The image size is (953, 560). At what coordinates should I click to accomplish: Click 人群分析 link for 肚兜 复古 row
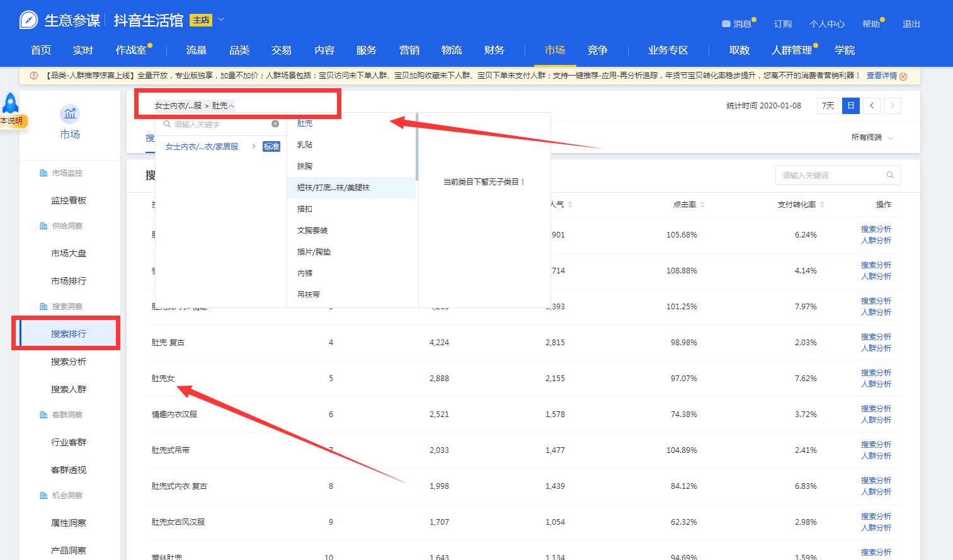(x=876, y=348)
